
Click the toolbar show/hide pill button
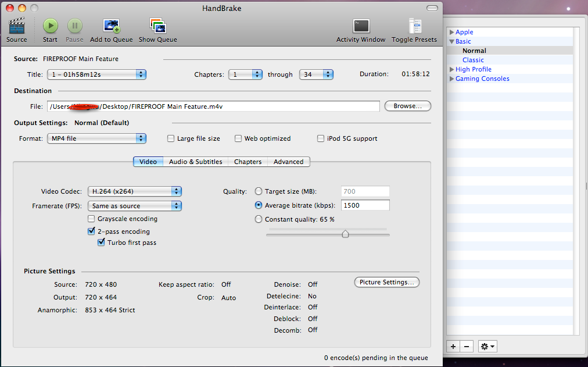(x=432, y=8)
